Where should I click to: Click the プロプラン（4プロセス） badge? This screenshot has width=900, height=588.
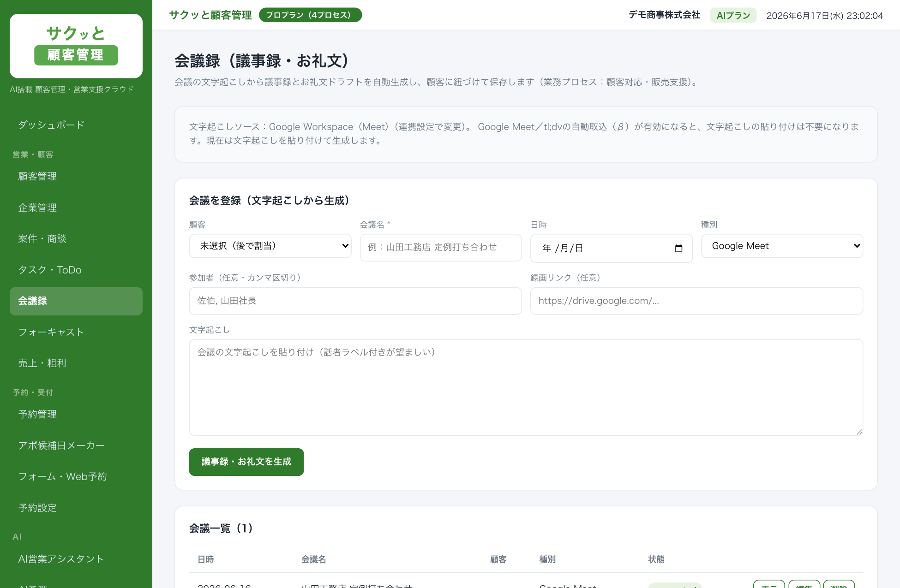(x=310, y=15)
